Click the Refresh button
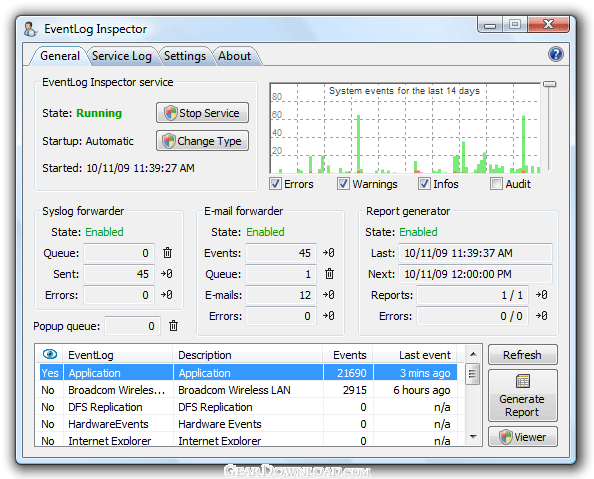The width and height of the screenshot is (594, 479). click(x=522, y=355)
